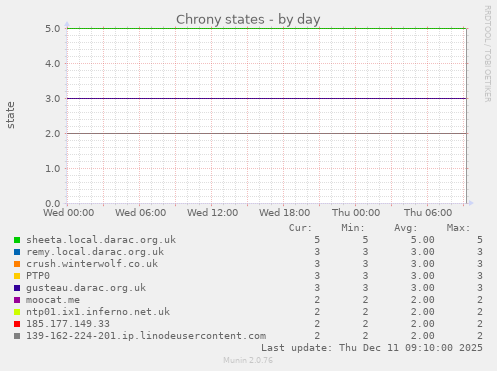This screenshot has width=497, height=371.
Task: Select the ntp01.ix1.inferno.net.uk legend label
Action: 98,312
